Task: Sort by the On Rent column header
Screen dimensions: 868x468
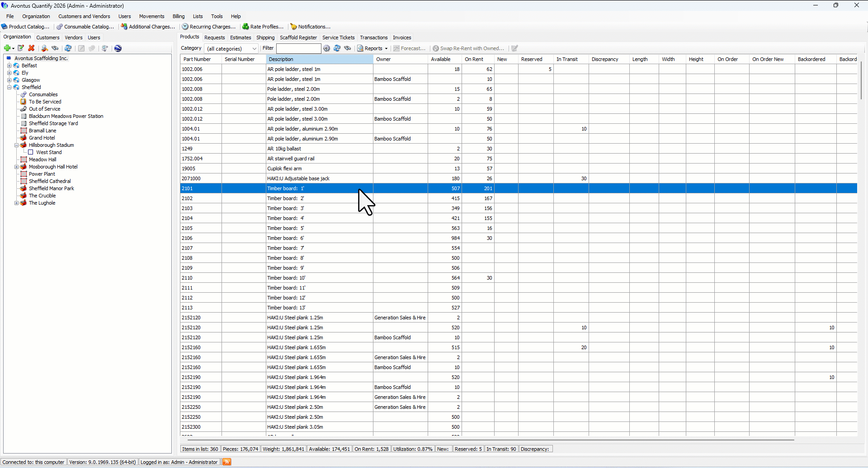Action: point(478,59)
